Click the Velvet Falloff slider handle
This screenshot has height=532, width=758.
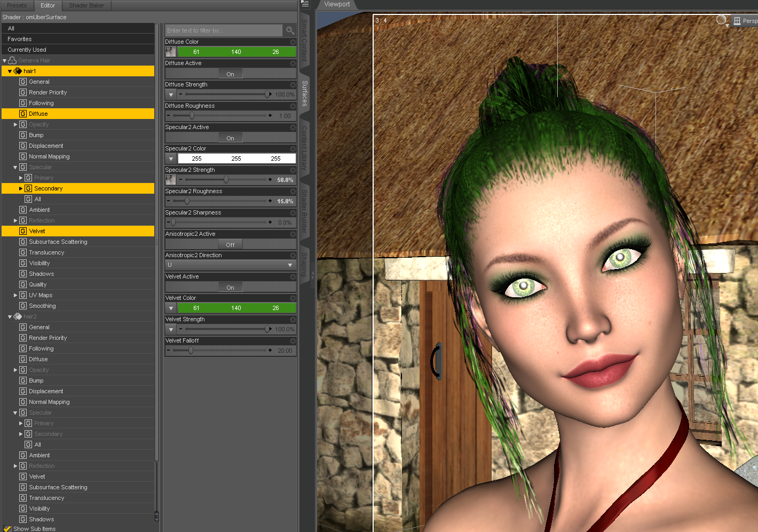tap(191, 351)
